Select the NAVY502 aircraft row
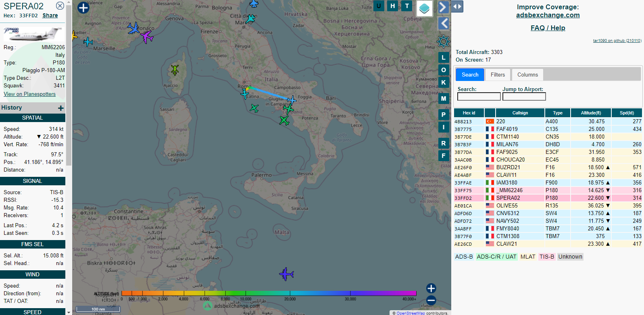 coord(548,221)
